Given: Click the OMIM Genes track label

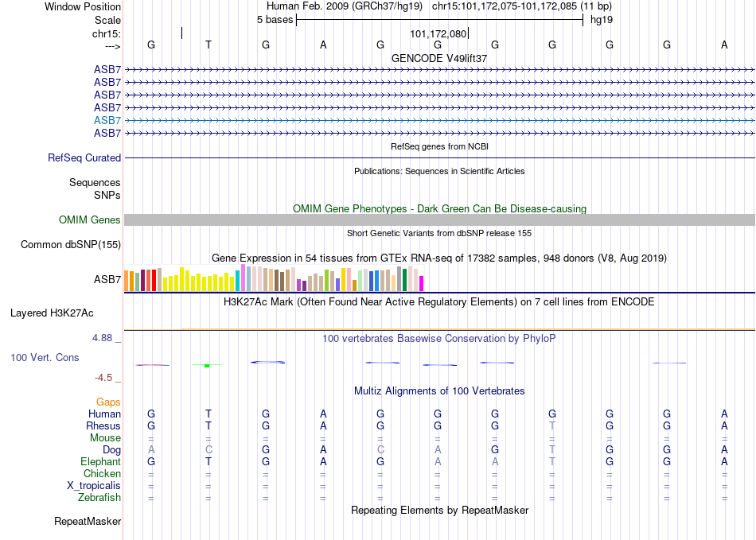Looking at the screenshot, I should pos(89,220).
